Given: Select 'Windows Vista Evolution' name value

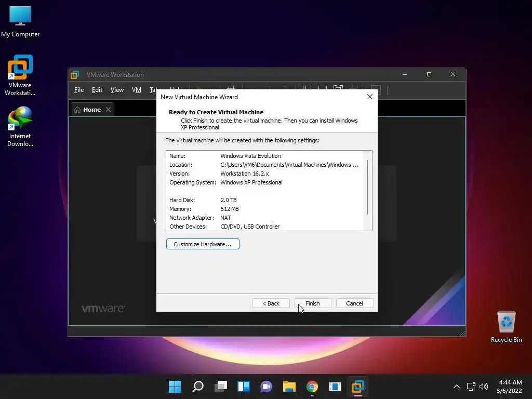Looking at the screenshot, I should (251, 156).
